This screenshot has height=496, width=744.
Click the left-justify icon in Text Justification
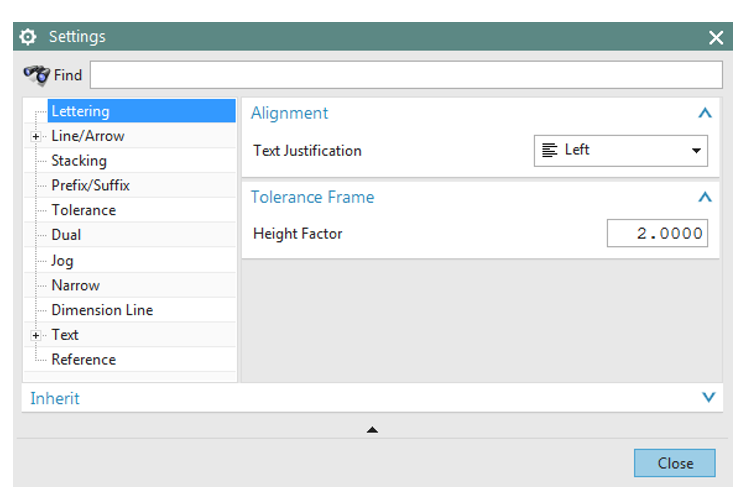pos(549,150)
